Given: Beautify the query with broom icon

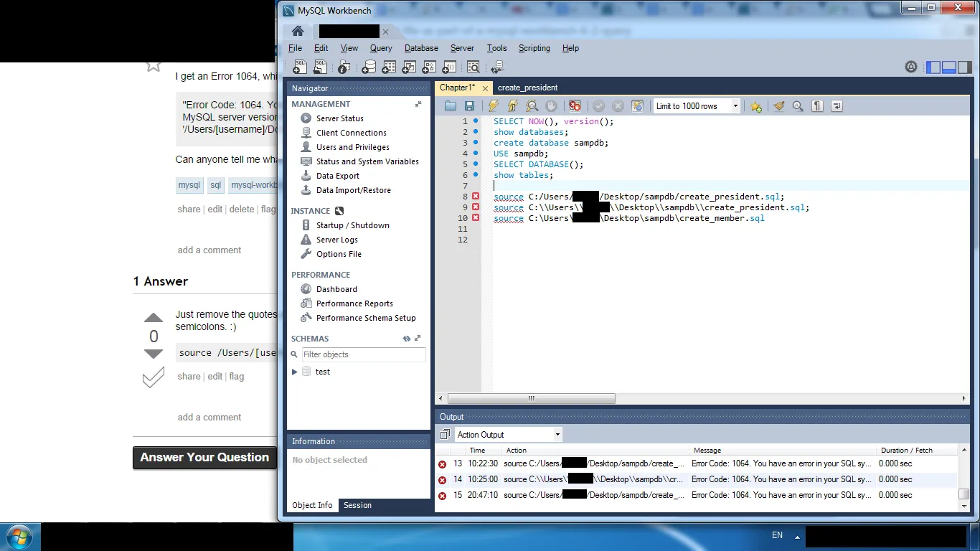Looking at the screenshot, I should point(778,106).
